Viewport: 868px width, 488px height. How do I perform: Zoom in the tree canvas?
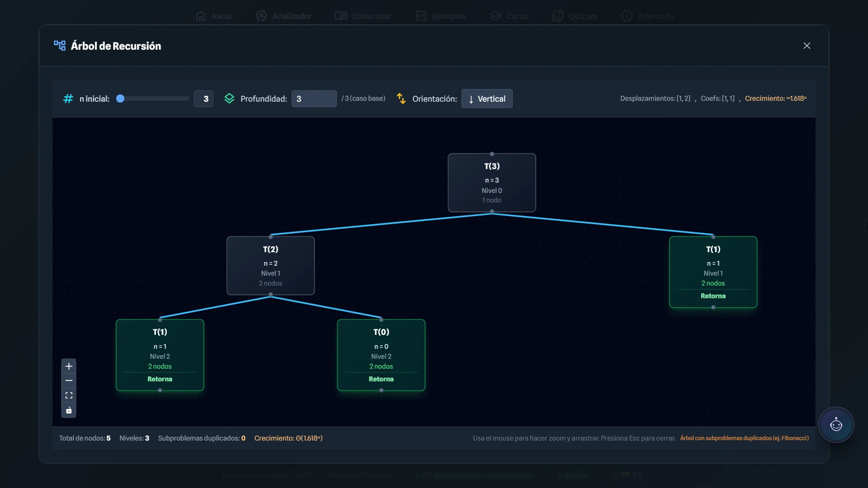(x=69, y=366)
